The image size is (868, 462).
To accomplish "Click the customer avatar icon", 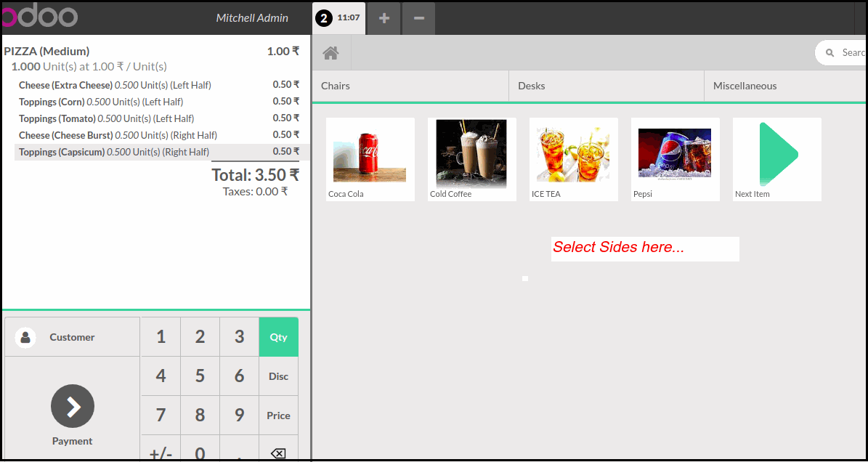I will (25, 338).
